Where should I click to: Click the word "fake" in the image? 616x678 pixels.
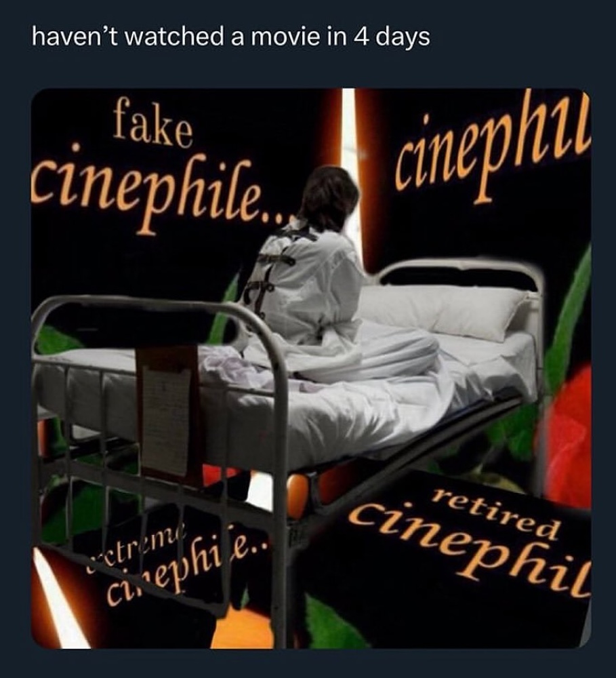(152, 124)
